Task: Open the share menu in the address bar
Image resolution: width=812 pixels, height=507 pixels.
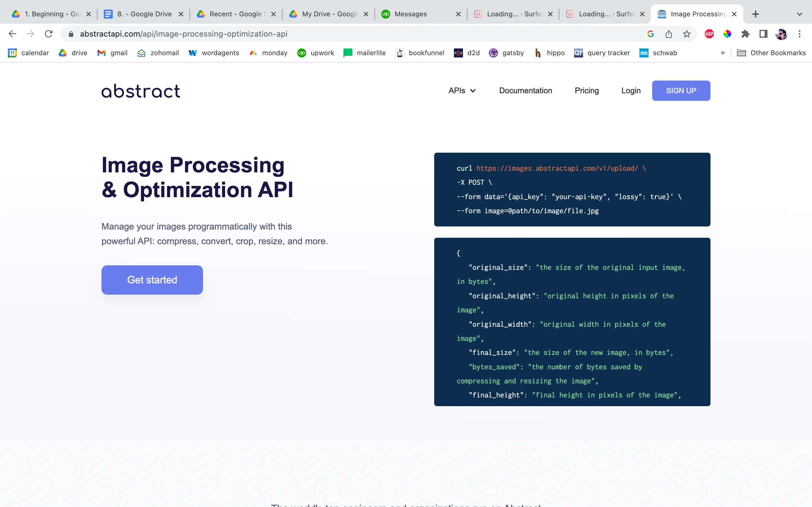Action: coord(668,34)
